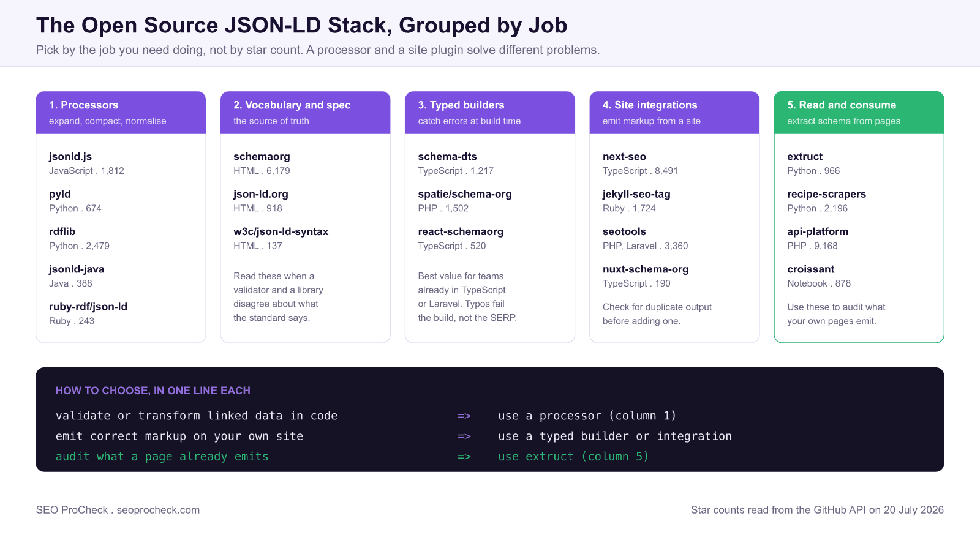
Task: Click 'catch errors at build time' subheading
Action: tap(470, 121)
